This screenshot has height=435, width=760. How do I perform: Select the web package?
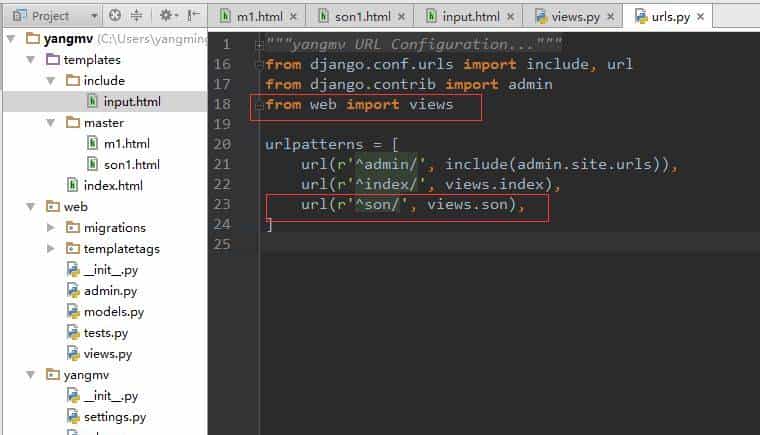(x=76, y=207)
